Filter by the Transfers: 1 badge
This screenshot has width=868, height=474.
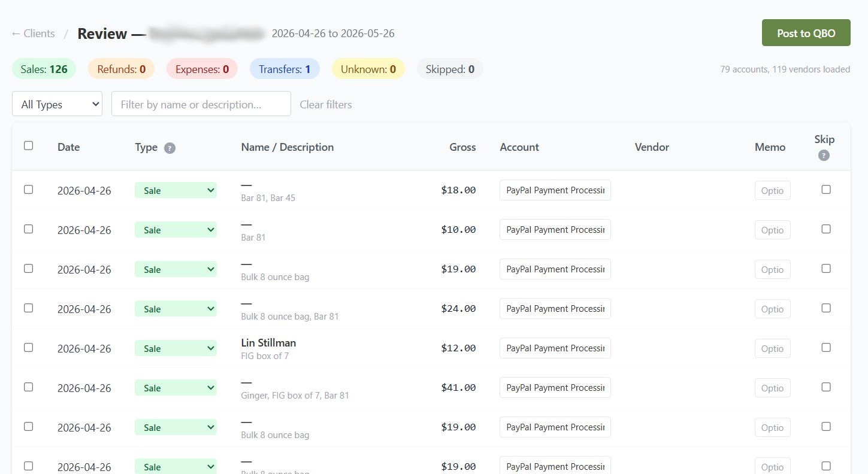(x=285, y=69)
